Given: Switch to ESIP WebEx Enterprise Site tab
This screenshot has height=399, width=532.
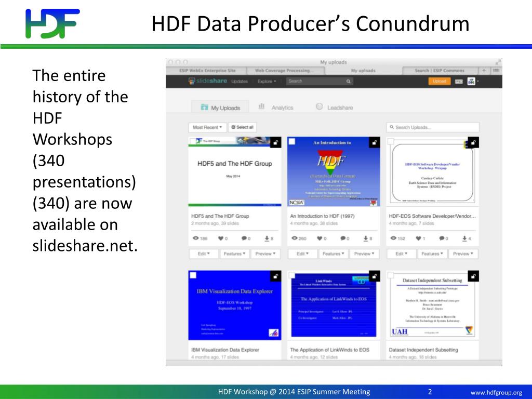Looking at the screenshot, I should pos(207,71).
